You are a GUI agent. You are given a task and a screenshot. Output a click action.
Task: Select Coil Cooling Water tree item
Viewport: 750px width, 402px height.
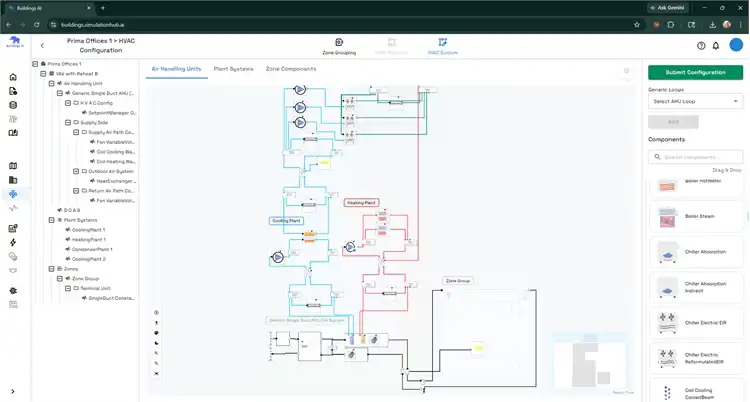tap(116, 152)
